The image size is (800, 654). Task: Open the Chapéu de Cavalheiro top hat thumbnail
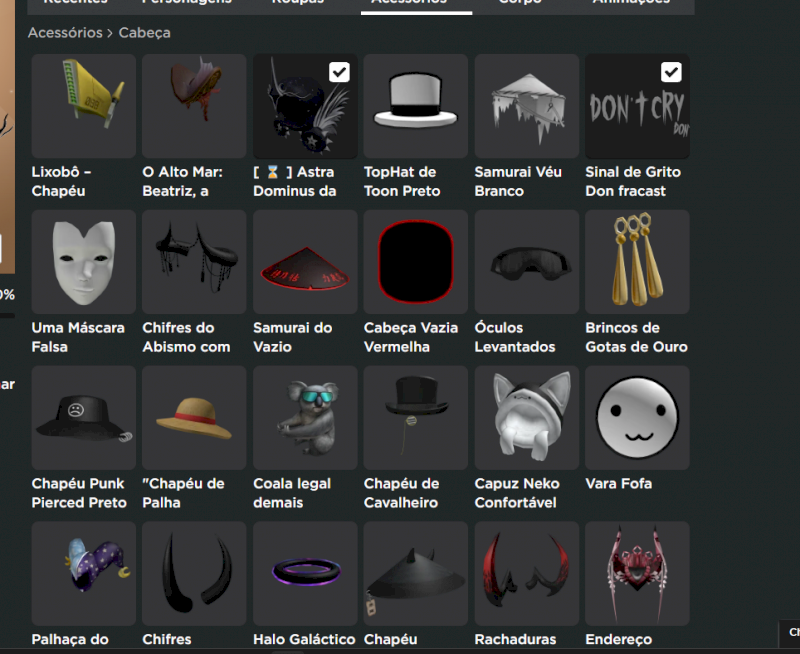(x=415, y=418)
